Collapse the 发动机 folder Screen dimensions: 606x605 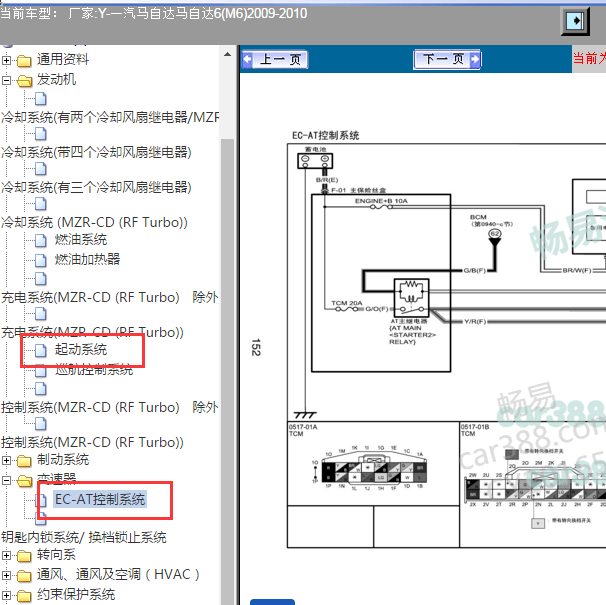click(x=6, y=80)
